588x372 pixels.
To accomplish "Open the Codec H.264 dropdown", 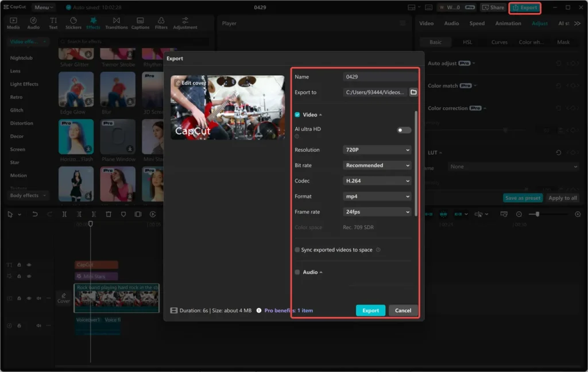I will (377, 181).
